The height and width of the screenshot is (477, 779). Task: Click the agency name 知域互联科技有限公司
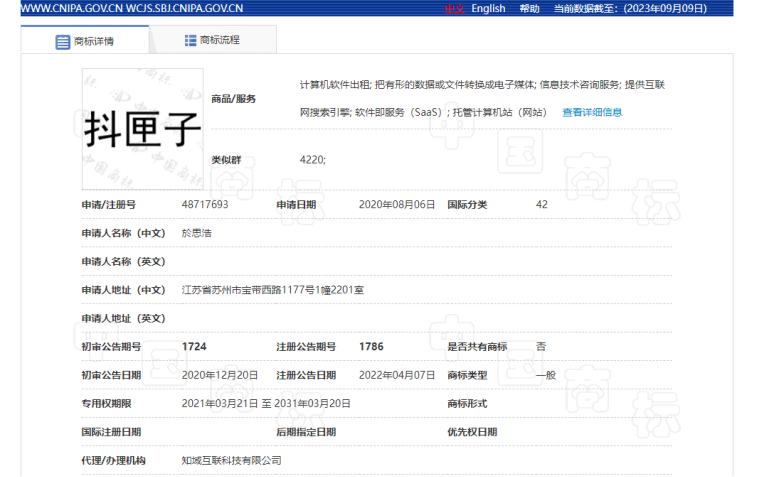point(231,460)
